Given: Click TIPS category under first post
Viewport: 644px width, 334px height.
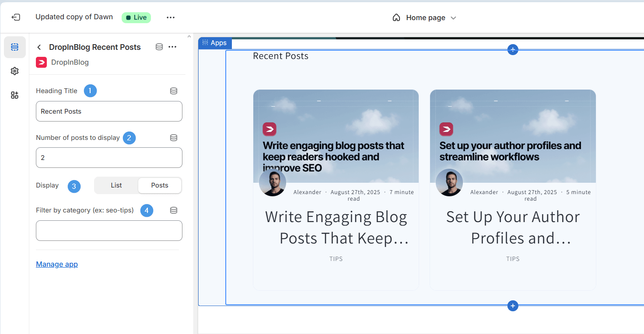Looking at the screenshot, I should tap(336, 259).
